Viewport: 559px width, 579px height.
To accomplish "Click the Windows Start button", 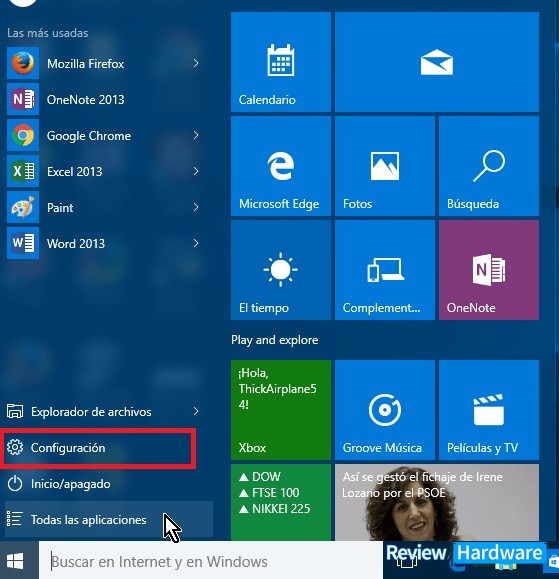I will pyautogui.click(x=16, y=561).
